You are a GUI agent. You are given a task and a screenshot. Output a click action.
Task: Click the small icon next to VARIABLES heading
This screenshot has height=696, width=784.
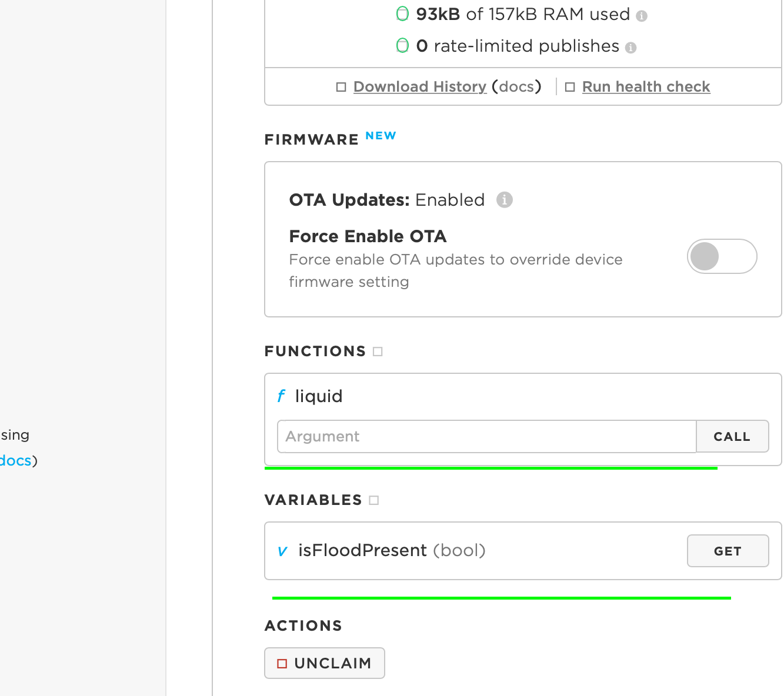373,500
